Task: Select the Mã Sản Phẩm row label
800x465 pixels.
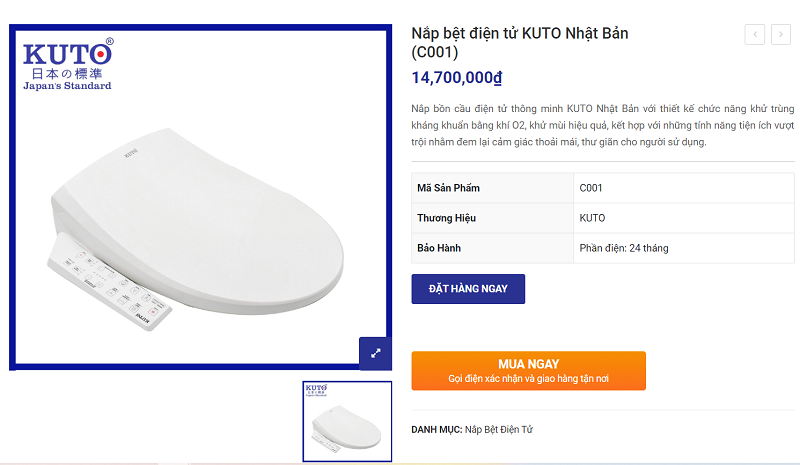Action: pos(449,188)
